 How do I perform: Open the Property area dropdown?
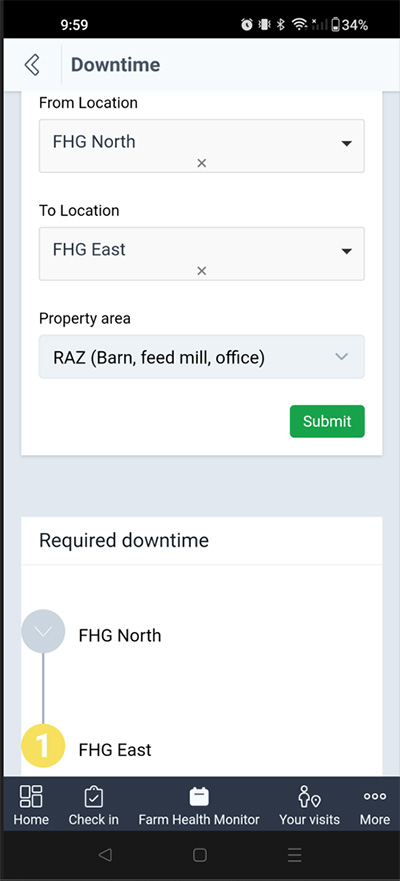pos(202,357)
